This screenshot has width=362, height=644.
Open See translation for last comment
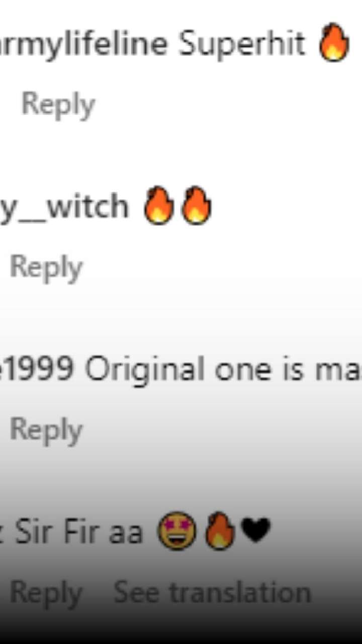[212, 592]
